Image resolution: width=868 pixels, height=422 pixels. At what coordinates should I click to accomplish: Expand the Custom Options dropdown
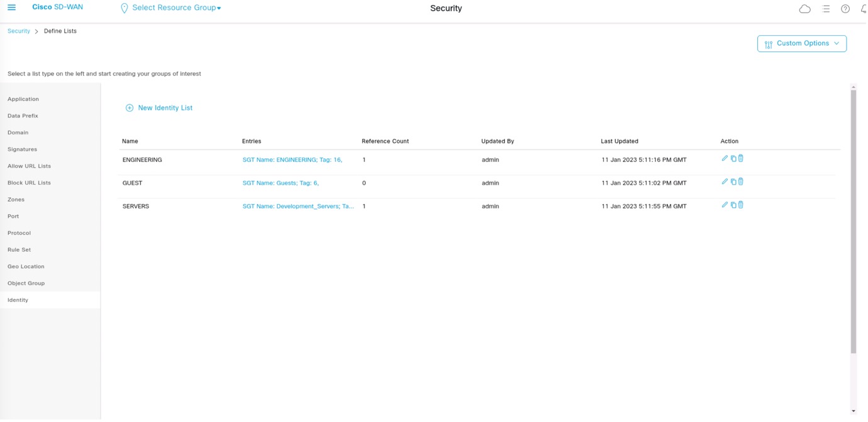point(801,43)
